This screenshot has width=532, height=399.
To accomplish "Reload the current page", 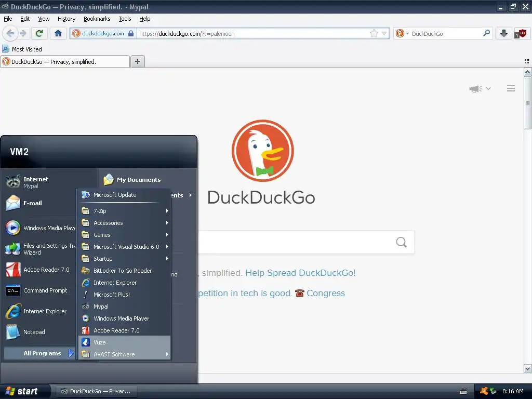I will (39, 33).
